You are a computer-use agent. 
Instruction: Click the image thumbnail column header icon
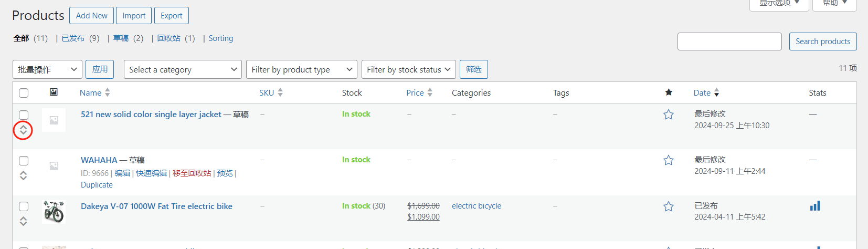[54, 92]
